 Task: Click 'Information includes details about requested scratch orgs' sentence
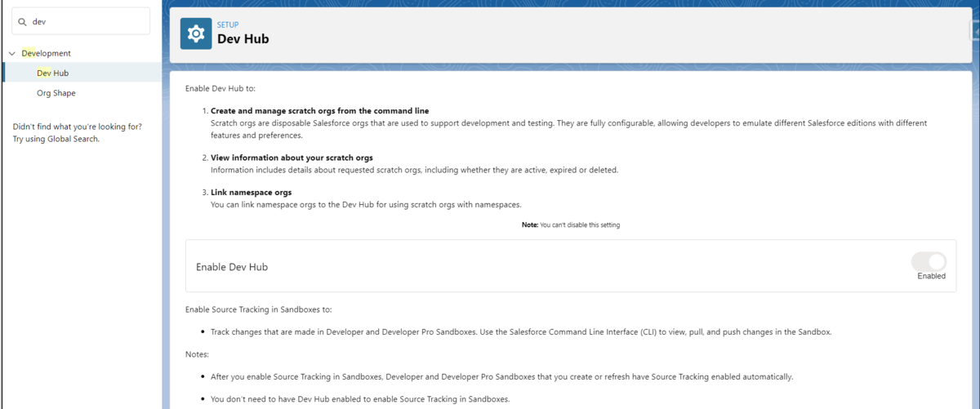click(x=414, y=170)
